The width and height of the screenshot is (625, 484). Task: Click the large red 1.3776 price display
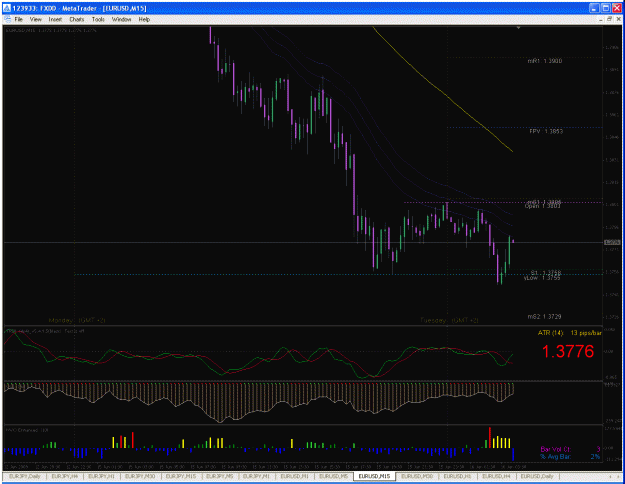568,351
